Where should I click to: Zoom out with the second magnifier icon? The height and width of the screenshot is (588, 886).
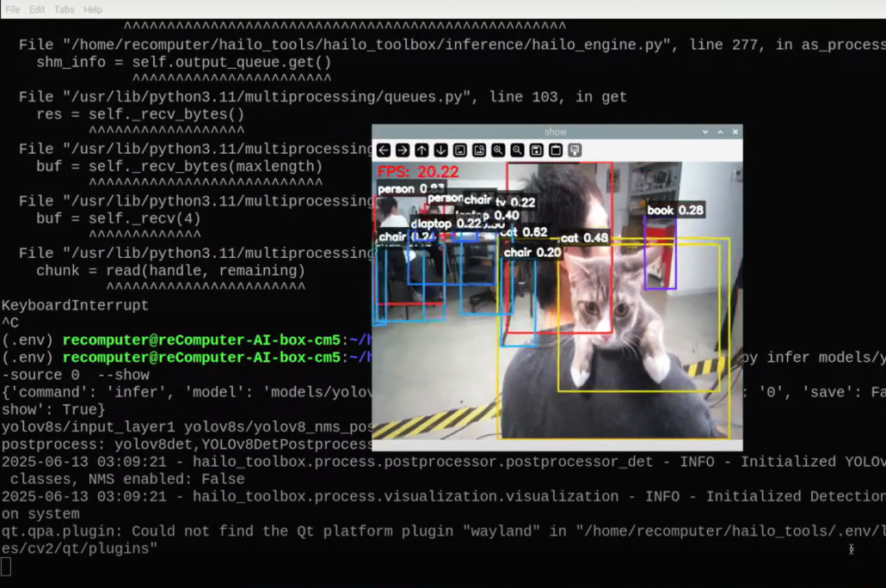pyautogui.click(x=517, y=150)
